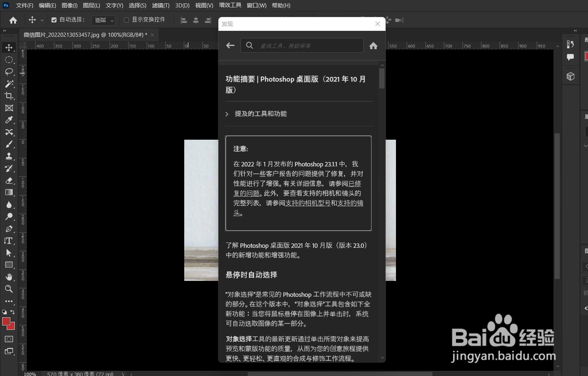Image resolution: width=588 pixels, height=376 pixels.
Task: Select the Blur tool
Action: click(x=9, y=205)
